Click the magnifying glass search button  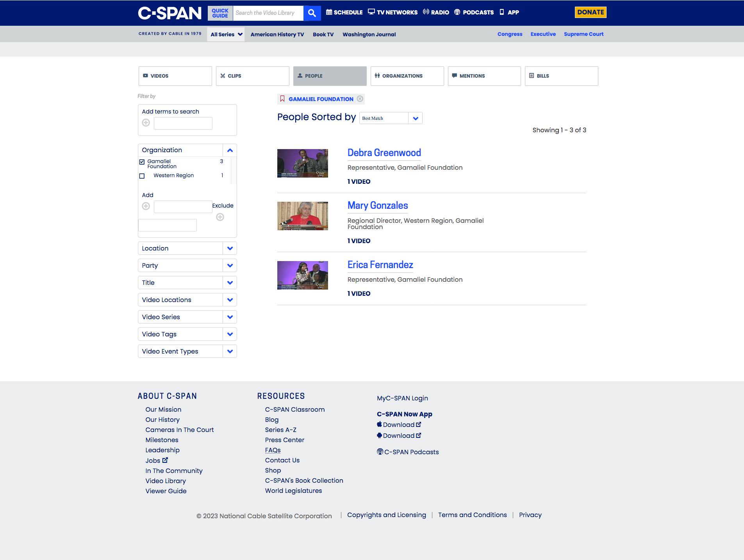[x=312, y=13]
